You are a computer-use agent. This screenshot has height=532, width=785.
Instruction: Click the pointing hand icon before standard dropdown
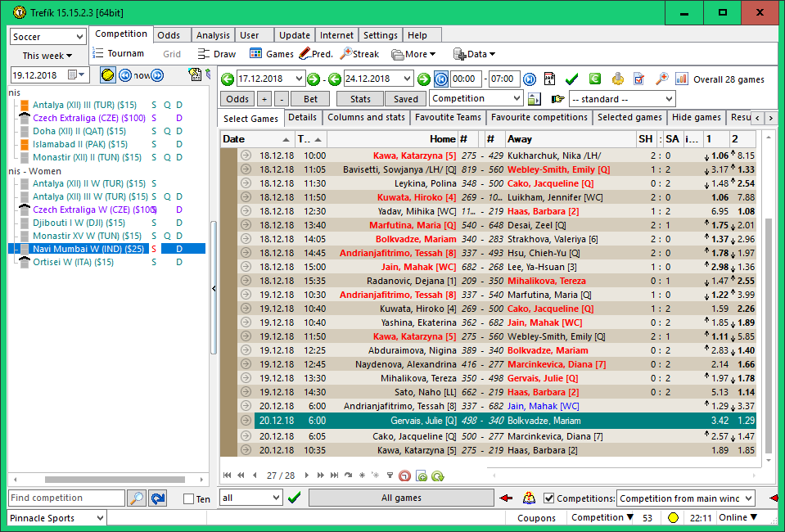click(x=558, y=99)
